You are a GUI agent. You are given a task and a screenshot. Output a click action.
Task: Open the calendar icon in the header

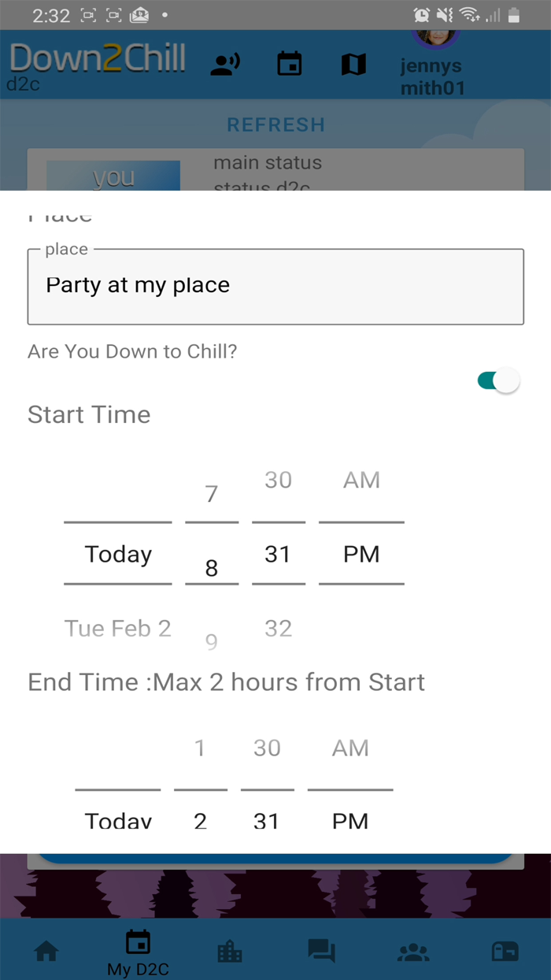[290, 65]
